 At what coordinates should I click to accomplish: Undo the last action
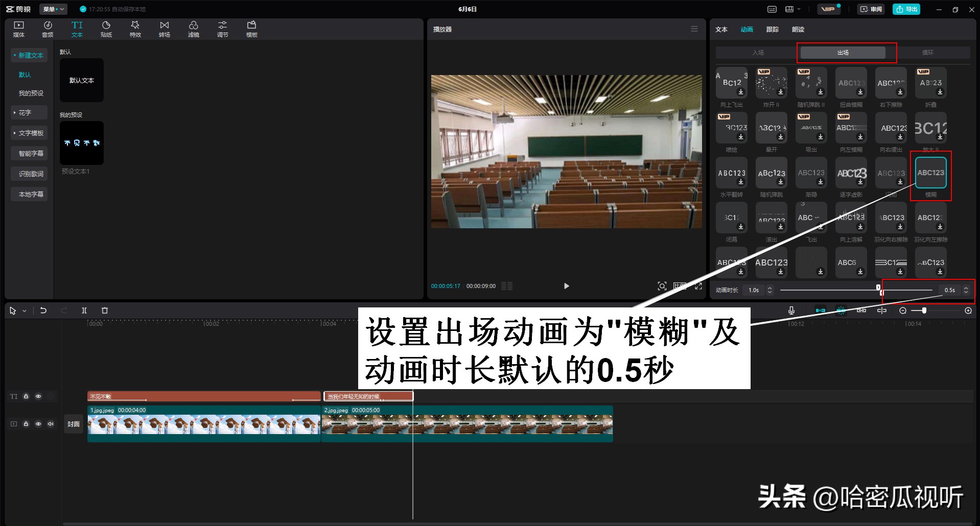point(44,310)
